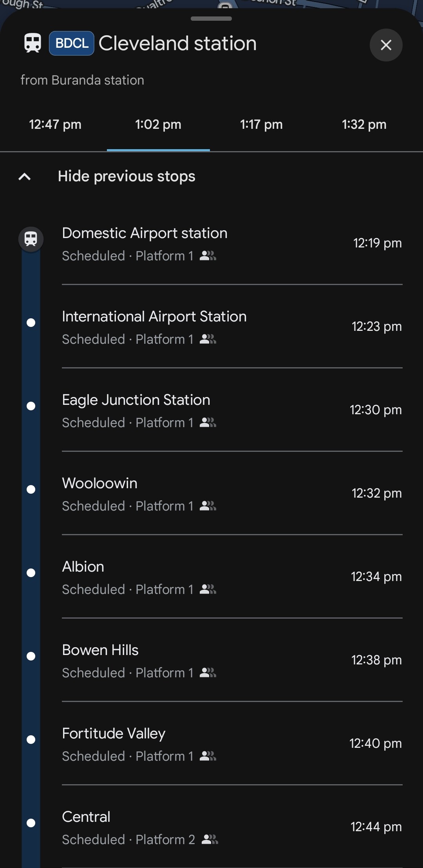The width and height of the screenshot is (423, 868).
Task: Tap Domestic Airport station train marker icon
Action: pos(31,239)
